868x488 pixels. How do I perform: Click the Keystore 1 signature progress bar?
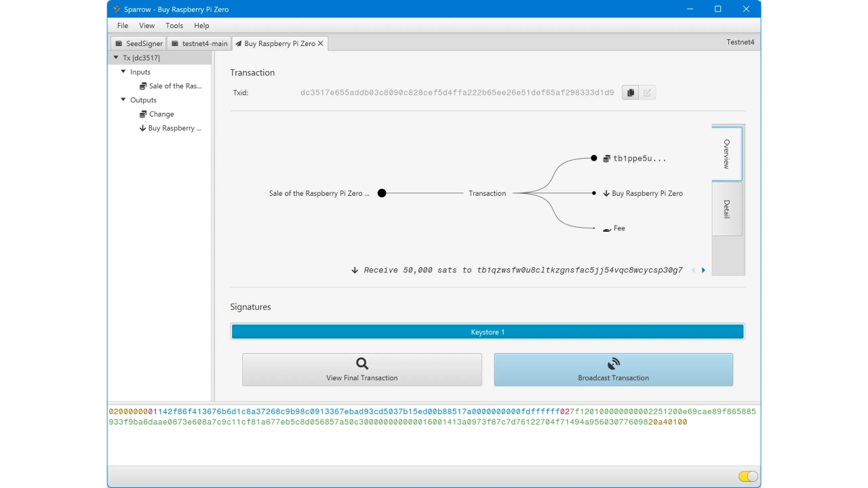click(488, 332)
